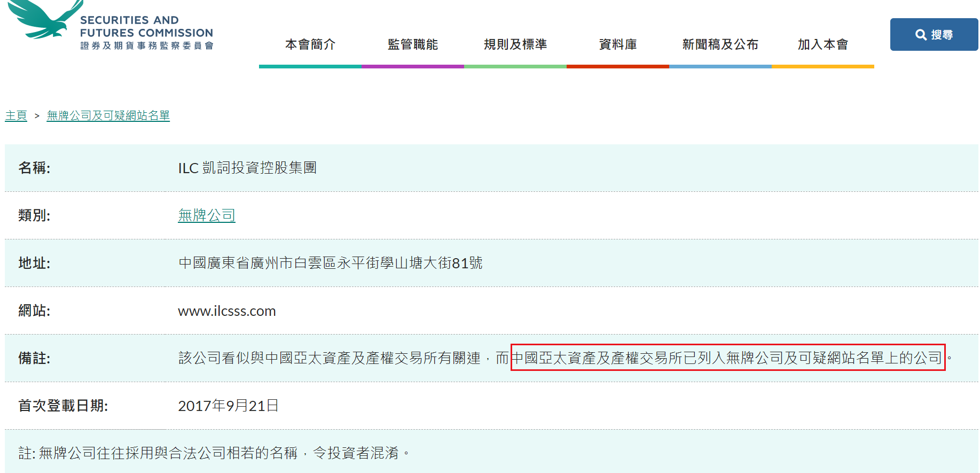Click the date 2017年9月21日
Screen dimensions: 980x473
(228, 406)
